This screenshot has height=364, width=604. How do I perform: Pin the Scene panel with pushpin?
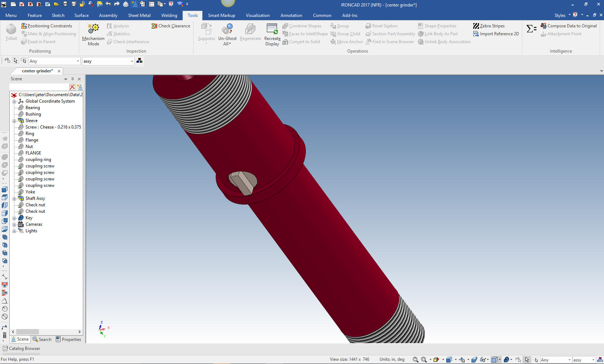(72, 79)
